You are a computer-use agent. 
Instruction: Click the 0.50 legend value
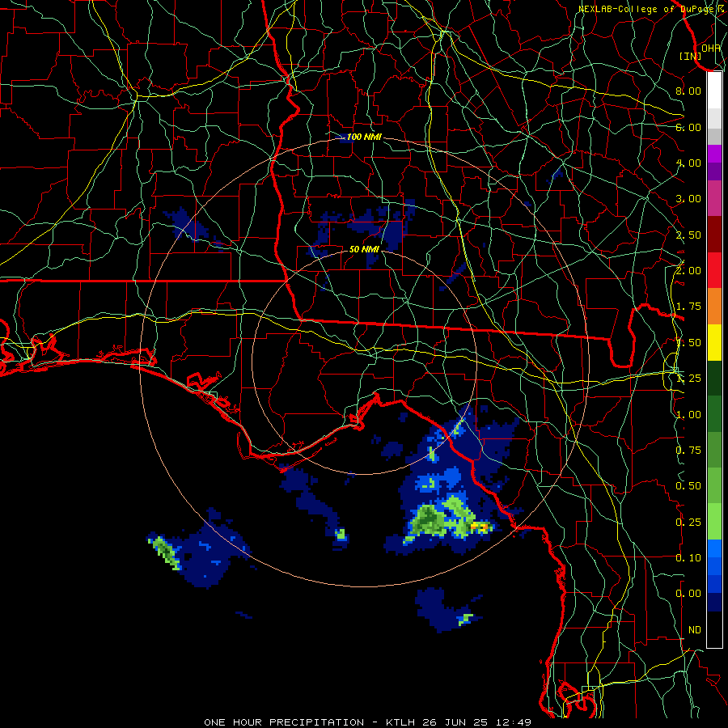pos(688,486)
